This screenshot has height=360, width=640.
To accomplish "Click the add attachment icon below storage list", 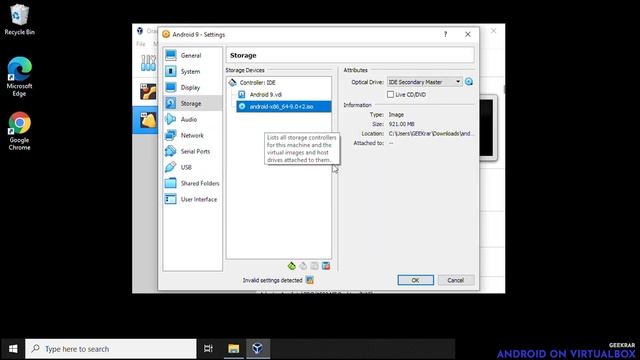I will tap(314, 266).
